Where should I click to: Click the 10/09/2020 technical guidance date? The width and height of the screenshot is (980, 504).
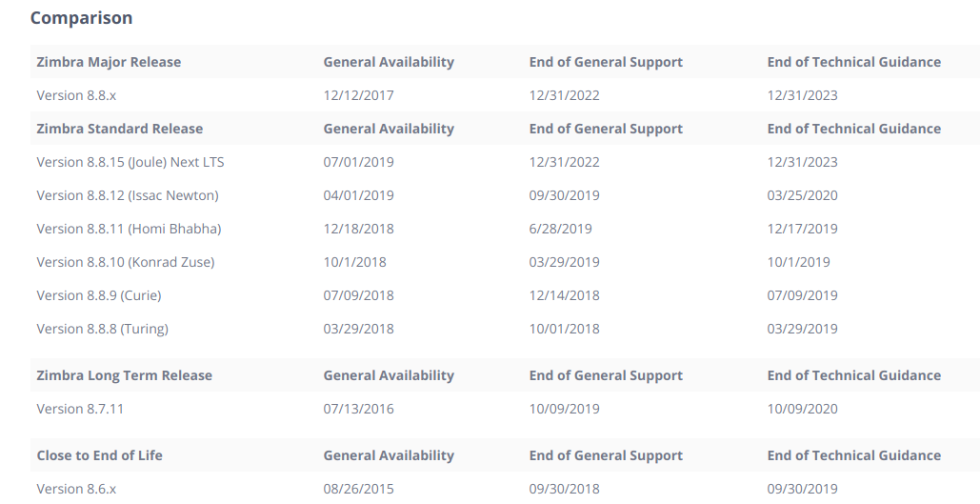[802, 409]
